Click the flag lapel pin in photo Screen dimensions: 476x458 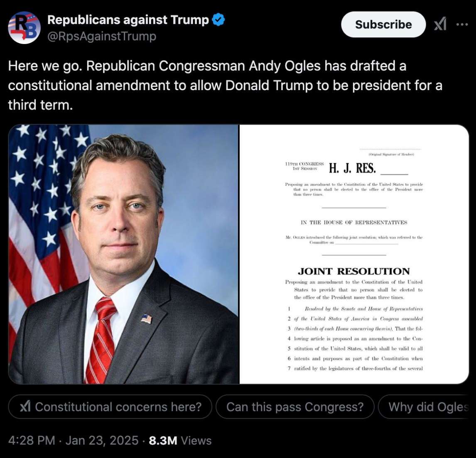tap(146, 319)
